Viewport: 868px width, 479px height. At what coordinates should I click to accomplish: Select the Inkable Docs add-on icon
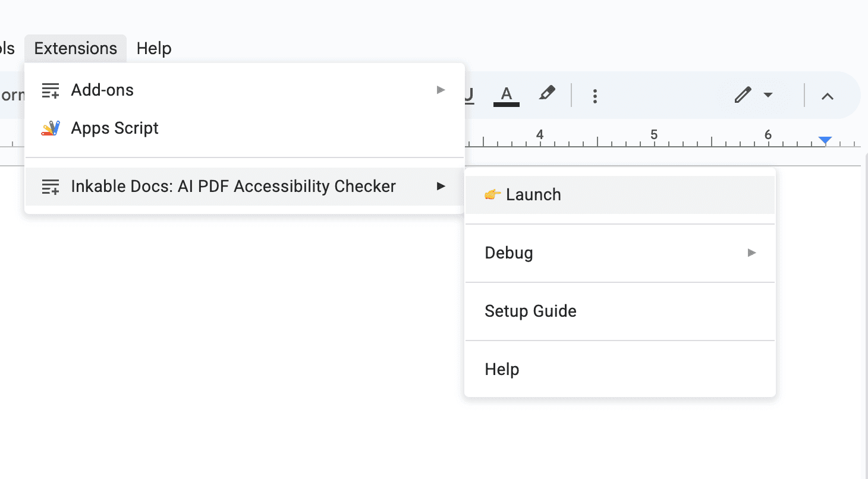tap(50, 186)
